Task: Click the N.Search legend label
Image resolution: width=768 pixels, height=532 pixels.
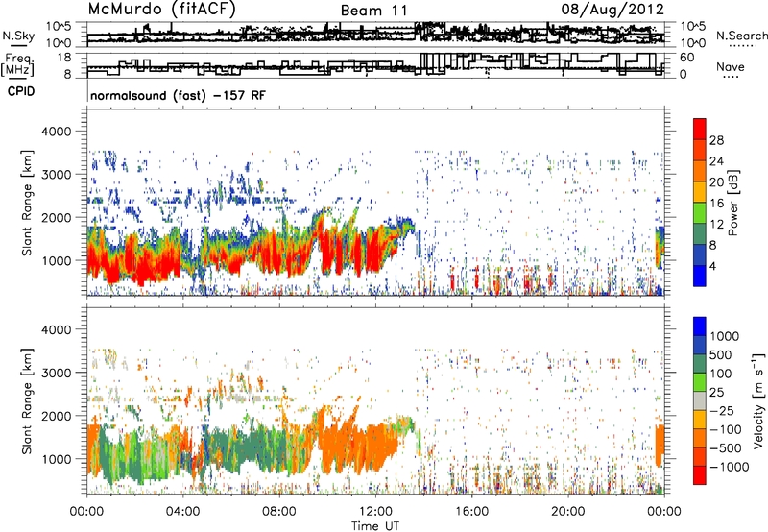Action: pos(741,36)
